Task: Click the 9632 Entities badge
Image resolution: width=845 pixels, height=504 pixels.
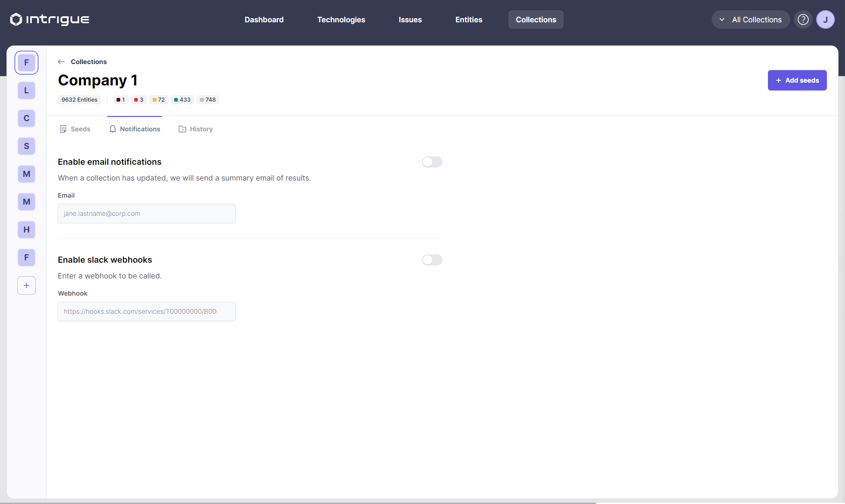Action: point(79,100)
